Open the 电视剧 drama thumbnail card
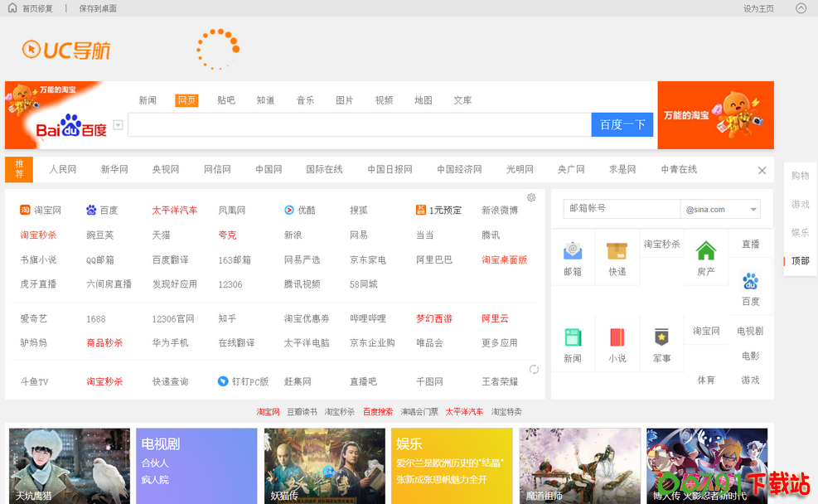Image resolution: width=818 pixels, height=504 pixels. click(196, 466)
